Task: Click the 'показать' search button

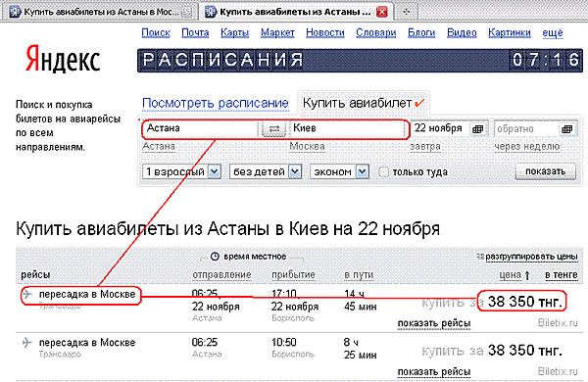Action: pos(545,171)
